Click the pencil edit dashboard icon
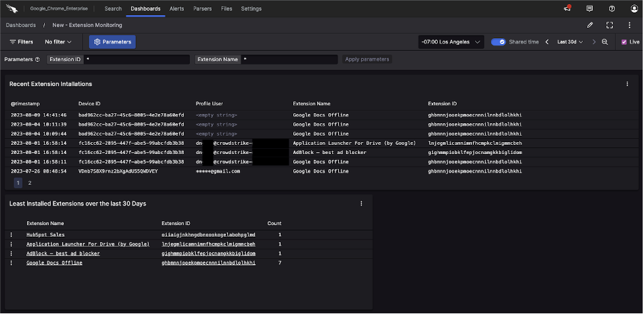Viewport: 644px width, 314px height. click(590, 25)
